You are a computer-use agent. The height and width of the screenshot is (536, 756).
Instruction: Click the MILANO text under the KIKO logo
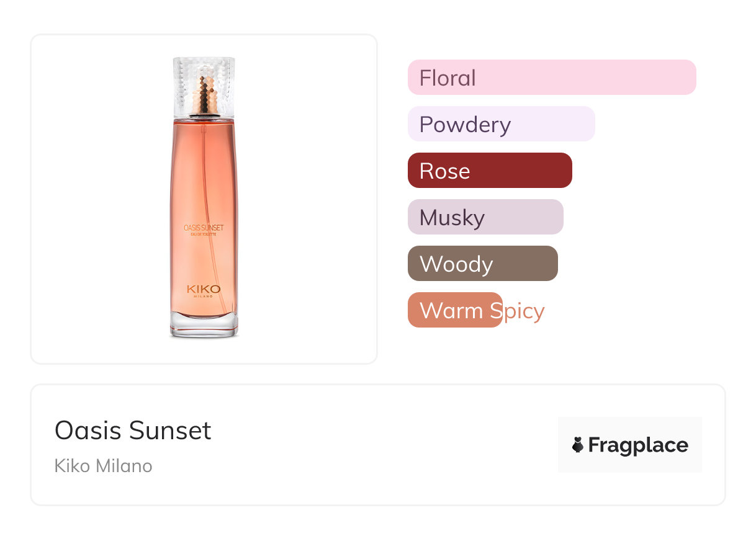pos(204,296)
